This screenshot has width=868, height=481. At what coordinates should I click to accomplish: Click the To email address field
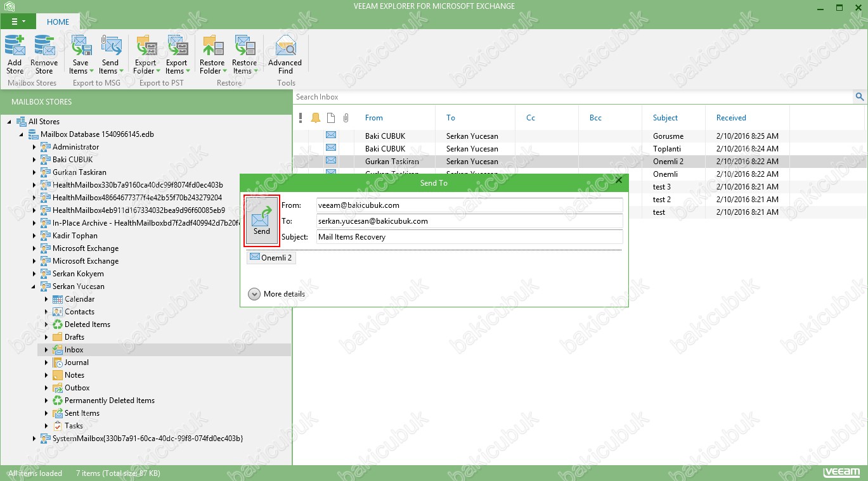point(469,221)
